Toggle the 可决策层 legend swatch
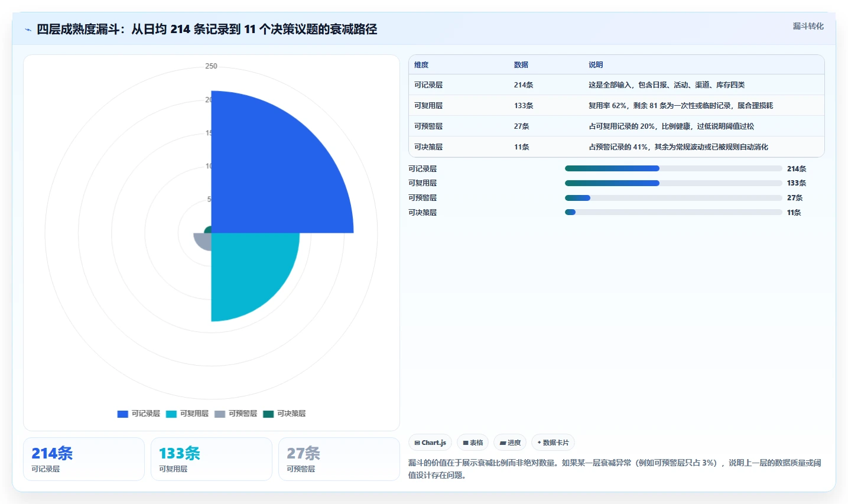Screen dimensions: 848x504 point(268,414)
